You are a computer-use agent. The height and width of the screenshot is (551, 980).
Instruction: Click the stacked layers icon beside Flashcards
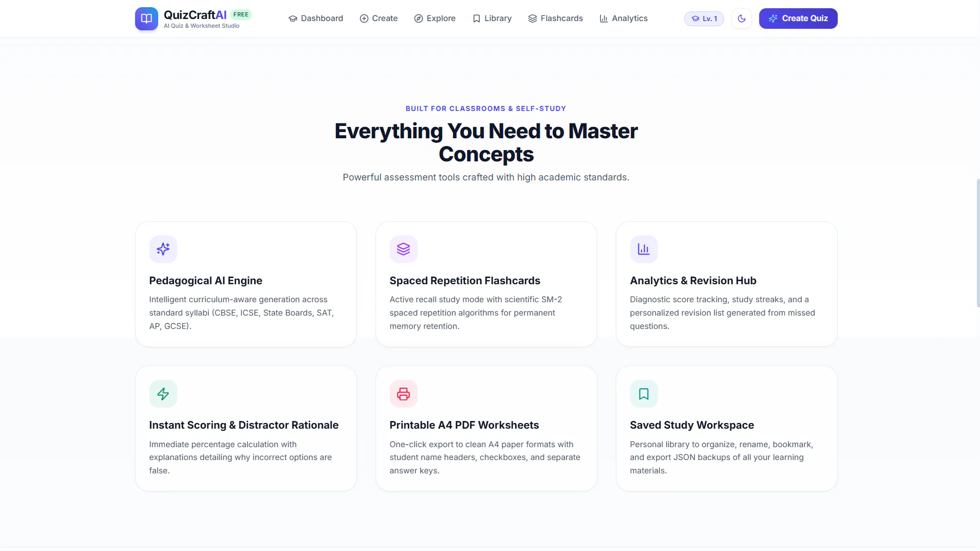click(533, 19)
